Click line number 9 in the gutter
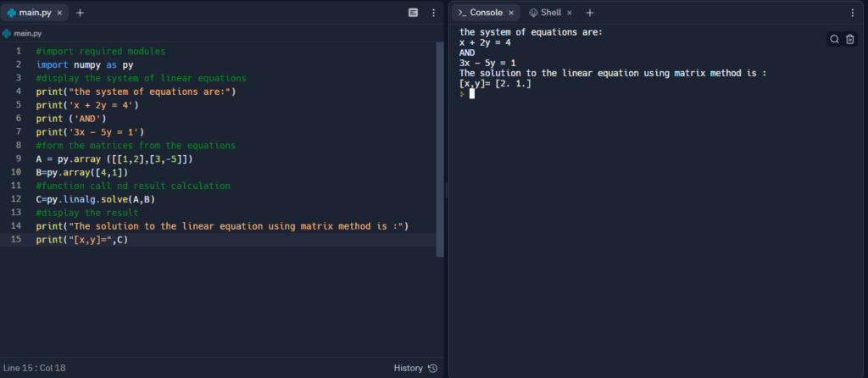Image resolution: width=868 pixels, height=378 pixels. pyautogui.click(x=19, y=158)
